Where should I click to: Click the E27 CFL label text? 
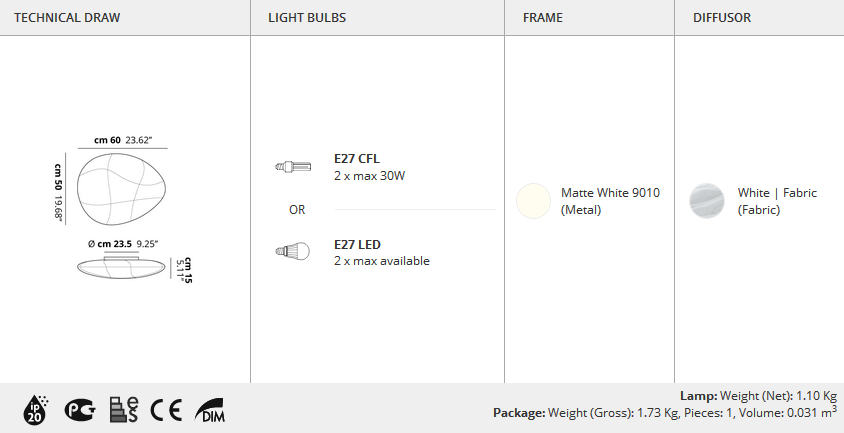pyautogui.click(x=357, y=159)
